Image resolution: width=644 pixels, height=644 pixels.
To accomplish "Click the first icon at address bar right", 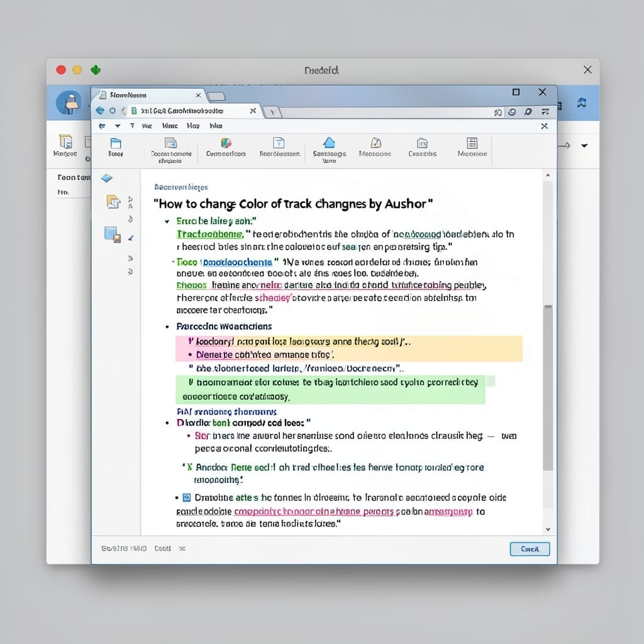I will click(x=498, y=112).
